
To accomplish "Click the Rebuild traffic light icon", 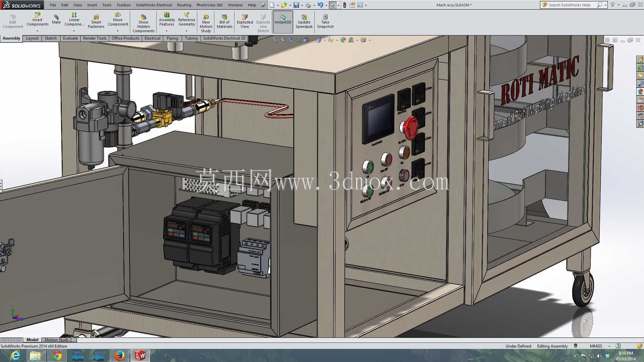I will coord(345,5).
